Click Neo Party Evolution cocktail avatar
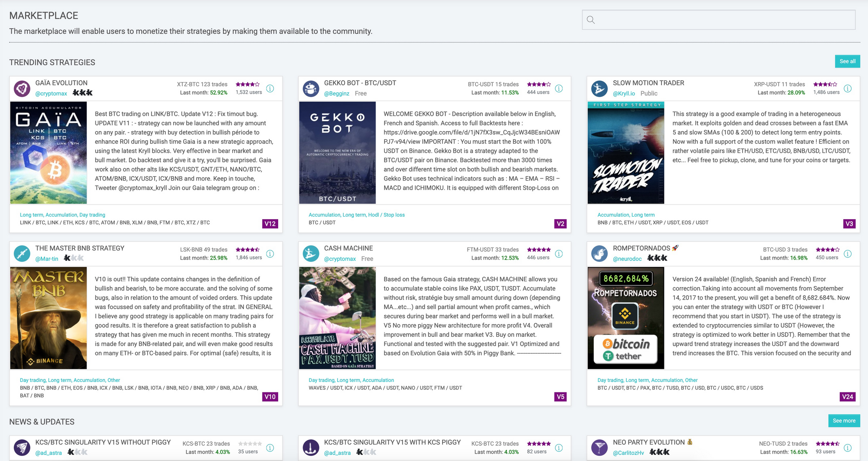Viewport: 868px width, 461px height. tap(599, 448)
